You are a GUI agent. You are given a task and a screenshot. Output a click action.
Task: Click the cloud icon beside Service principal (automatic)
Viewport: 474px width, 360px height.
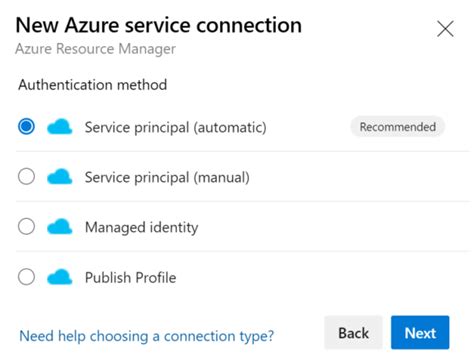60,127
